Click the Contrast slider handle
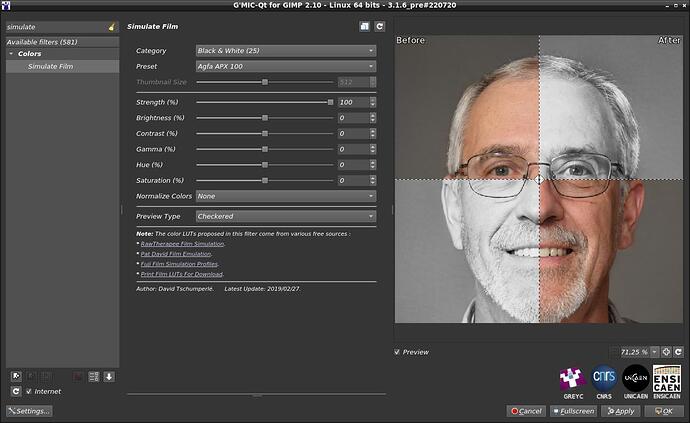Image resolution: width=690 pixels, height=423 pixels. [x=265, y=133]
